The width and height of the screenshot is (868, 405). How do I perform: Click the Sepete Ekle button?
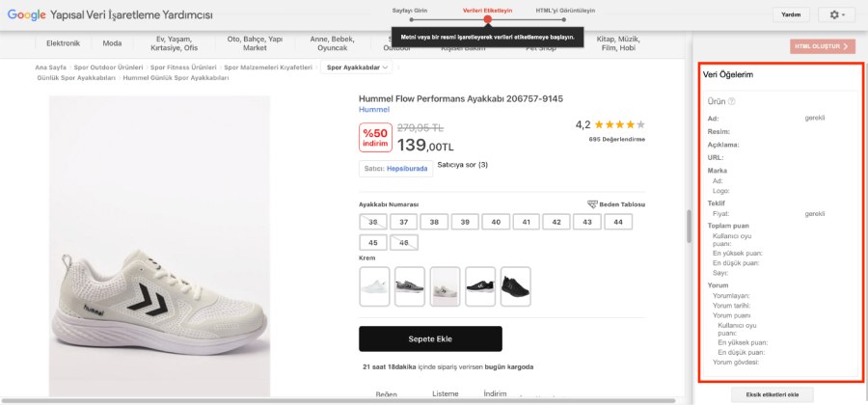(430, 338)
